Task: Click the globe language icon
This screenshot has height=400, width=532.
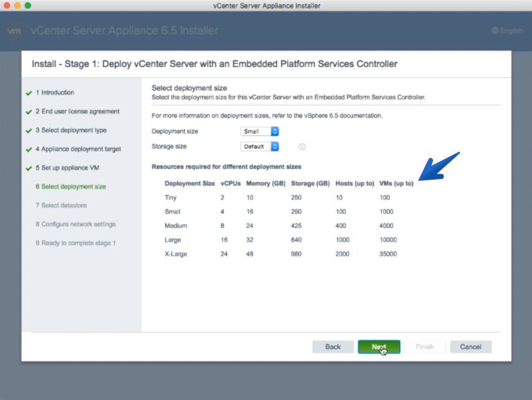Action: point(495,31)
